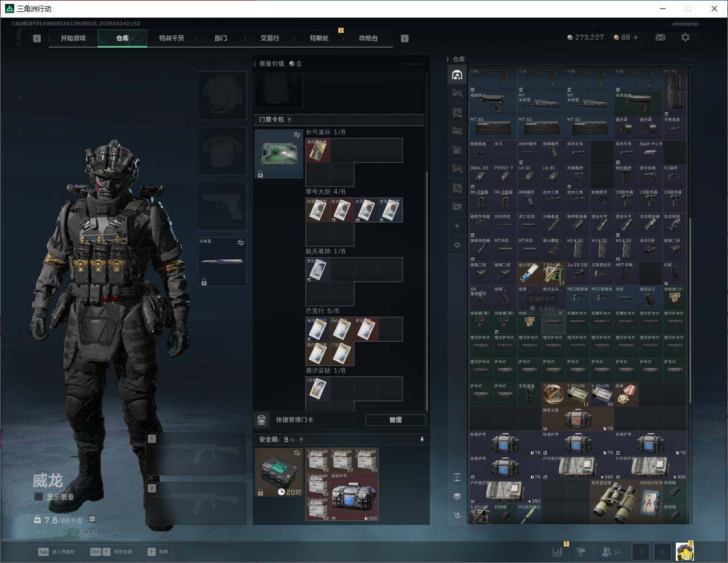Select the 幻影 grip item
Screen dimensions: 728x563
(x=675, y=273)
